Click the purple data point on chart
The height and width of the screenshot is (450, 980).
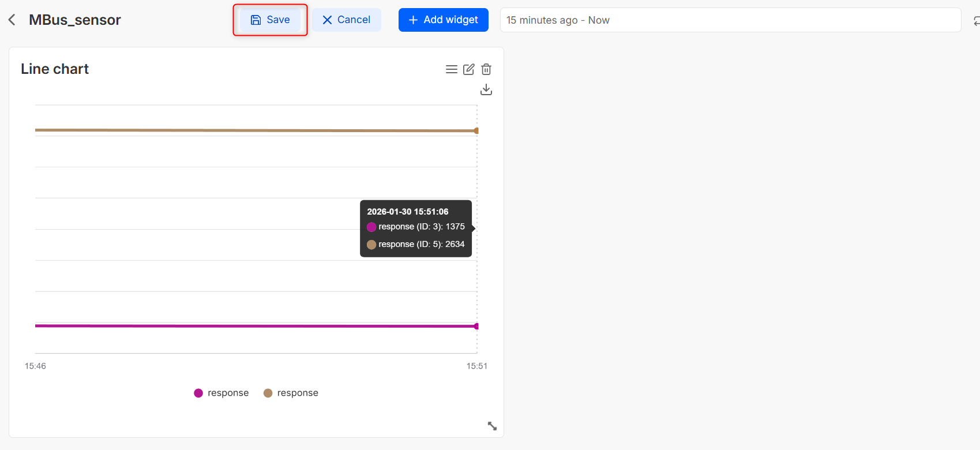point(476,327)
